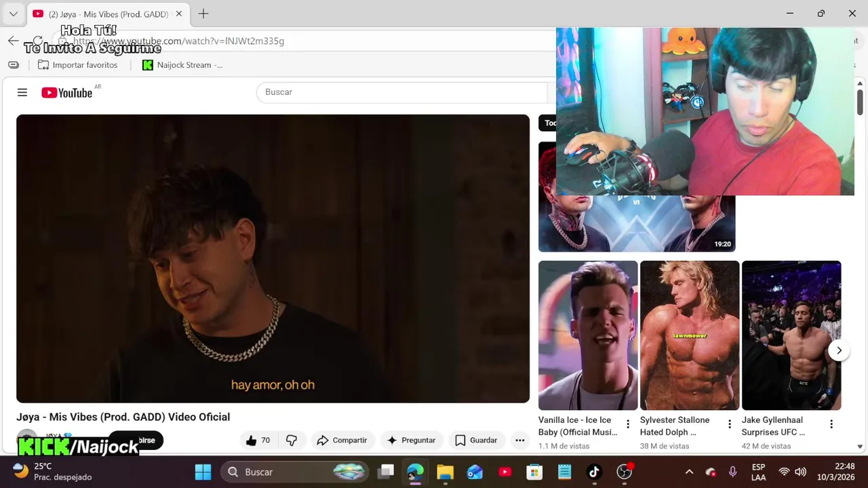Open the 19:20 recommended video thumbnail
Image resolution: width=868 pixels, height=488 pixels.
tap(637, 224)
